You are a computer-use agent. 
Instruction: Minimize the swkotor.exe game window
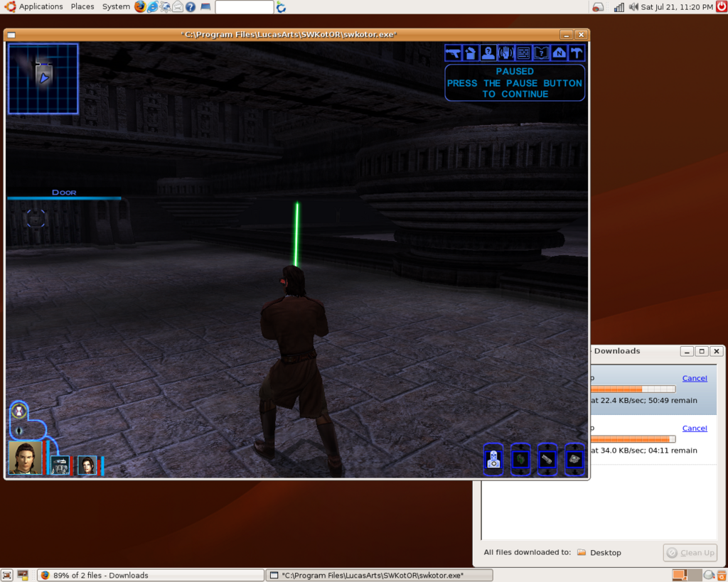[x=566, y=35]
